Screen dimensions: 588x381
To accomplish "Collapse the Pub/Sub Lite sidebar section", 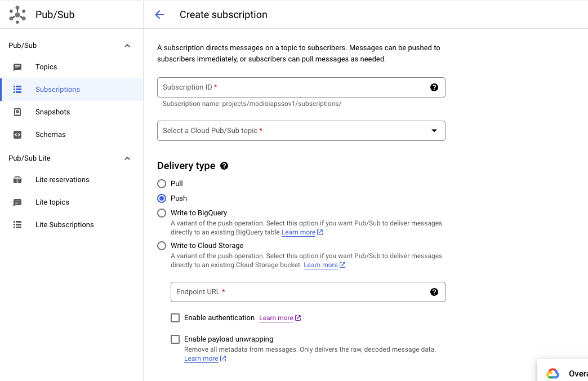I will tap(127, 158).
